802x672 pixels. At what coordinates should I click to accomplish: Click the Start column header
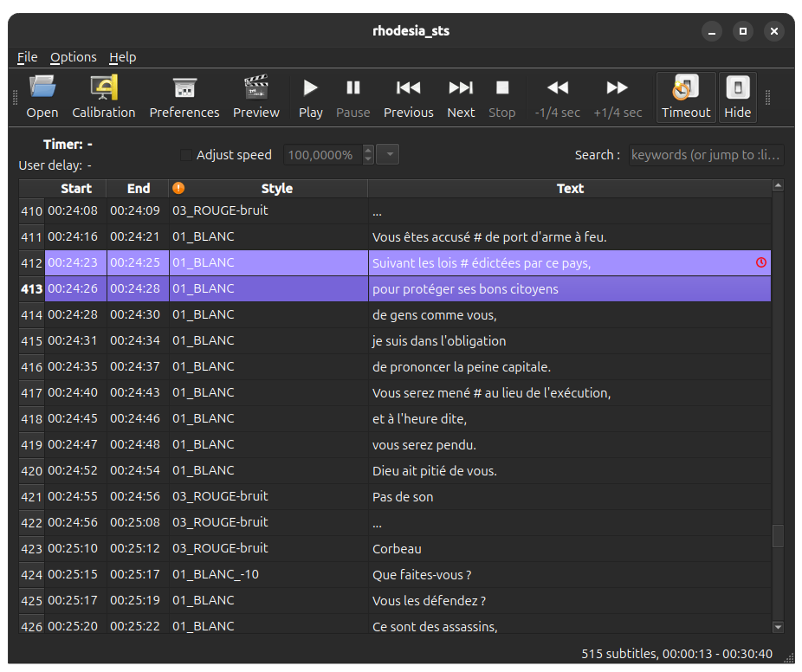75,188
